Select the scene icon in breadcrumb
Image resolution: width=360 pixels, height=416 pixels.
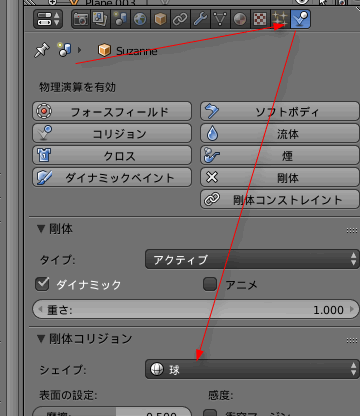64,50
